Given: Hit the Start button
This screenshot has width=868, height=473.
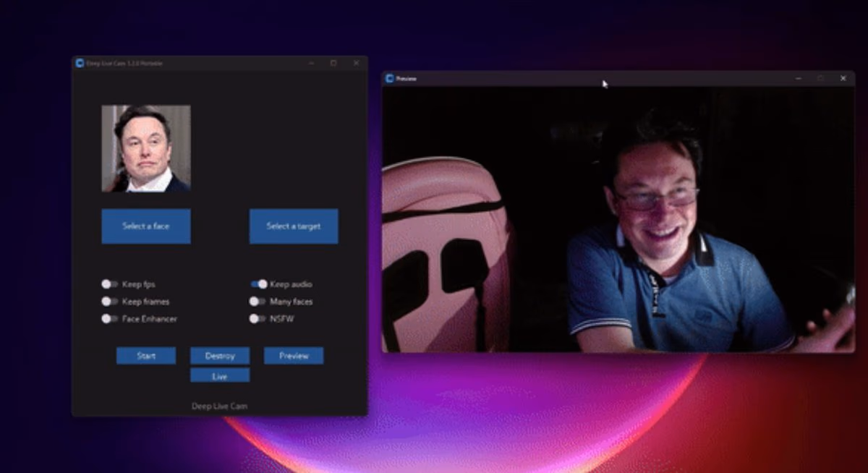Looking at the screenshot, I should 146,356.
